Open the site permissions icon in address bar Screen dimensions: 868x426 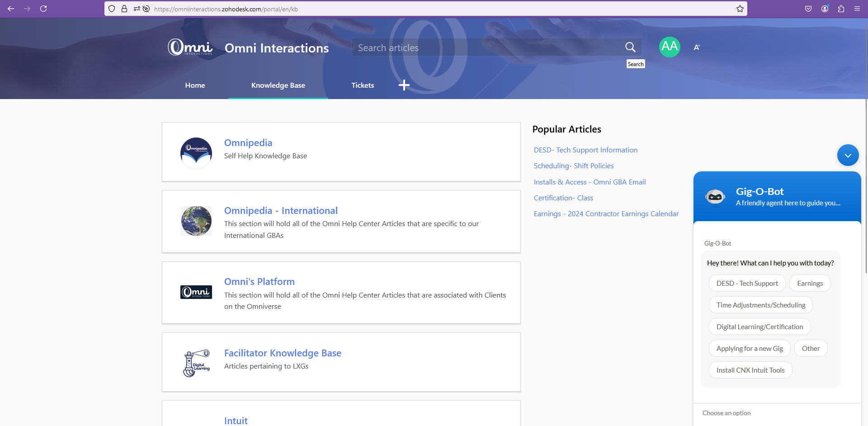point(137,9)
